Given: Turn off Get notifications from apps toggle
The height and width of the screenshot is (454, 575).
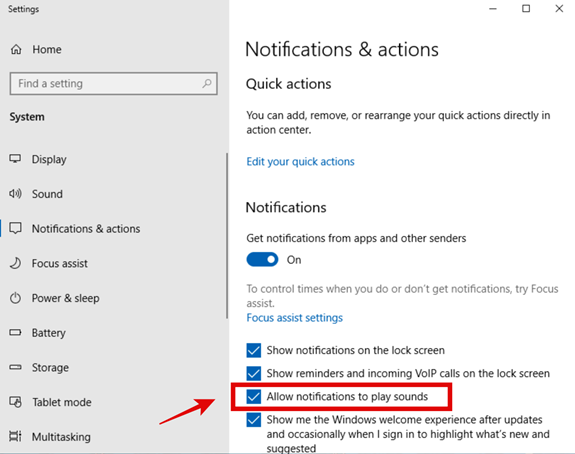Looking at the screenshot, I should coord(262,259).
